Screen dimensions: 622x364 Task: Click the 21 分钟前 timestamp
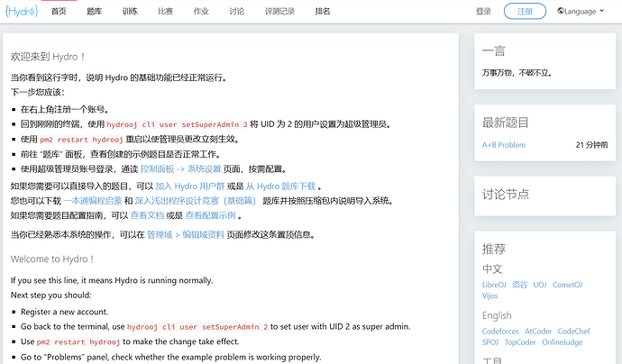tap(591, 145)
